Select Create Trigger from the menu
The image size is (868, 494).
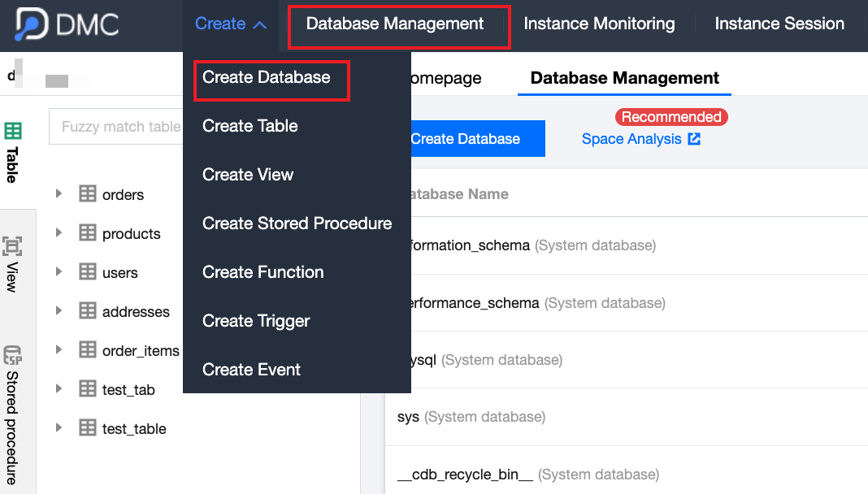pyautogui.click(x=256, y=321)
